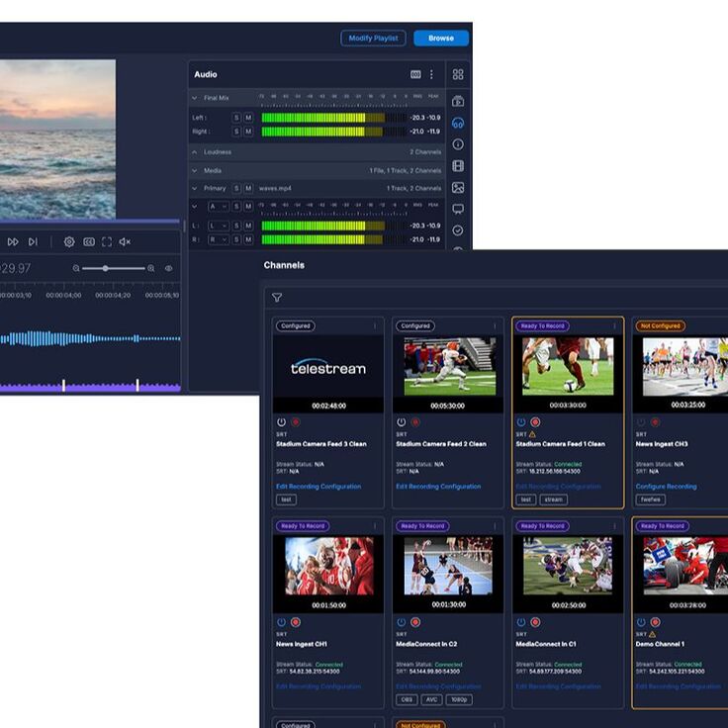Click the fast forward playback button
The height and width of the screenshot is (728, 728).
(13, 242)
